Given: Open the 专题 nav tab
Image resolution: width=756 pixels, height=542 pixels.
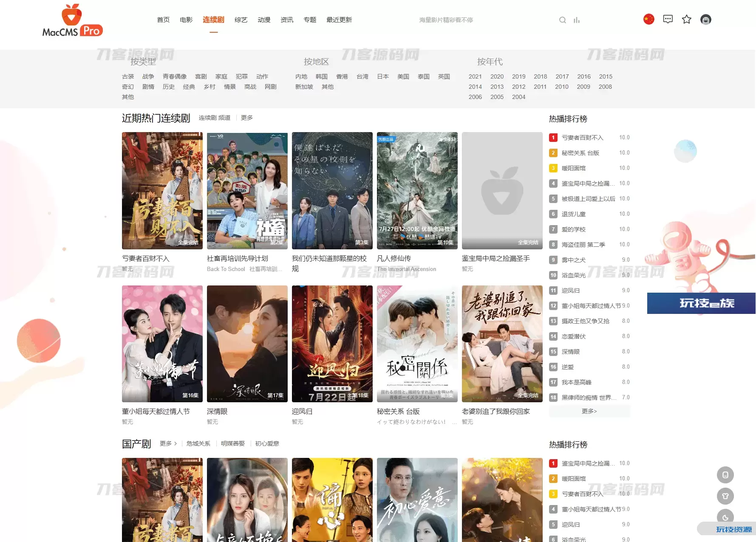Looking at the screenshot, I should coord(310,20).
